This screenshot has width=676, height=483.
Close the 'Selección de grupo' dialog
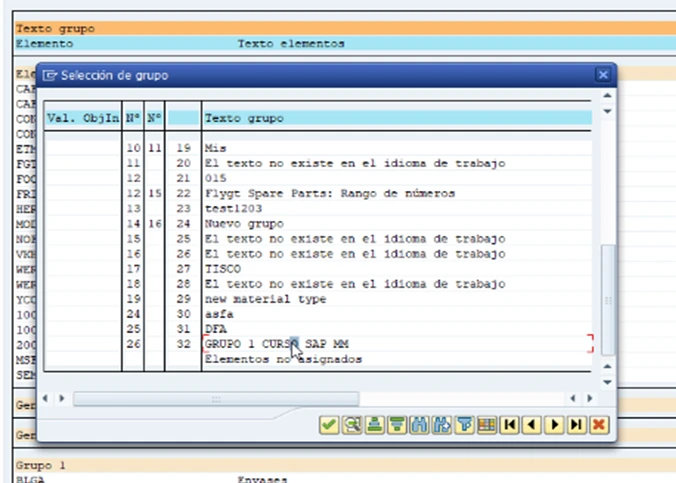click(x=602, y=75)
